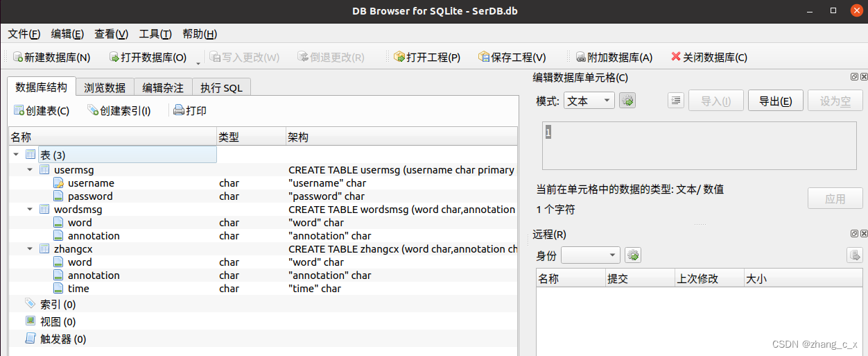
Task: Select the annotation field under wordsmsg
Action: pos(94,236)
